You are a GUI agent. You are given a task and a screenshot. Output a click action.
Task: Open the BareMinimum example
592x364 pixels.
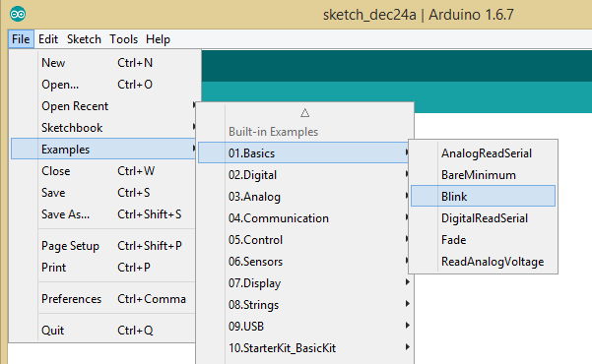483,175
